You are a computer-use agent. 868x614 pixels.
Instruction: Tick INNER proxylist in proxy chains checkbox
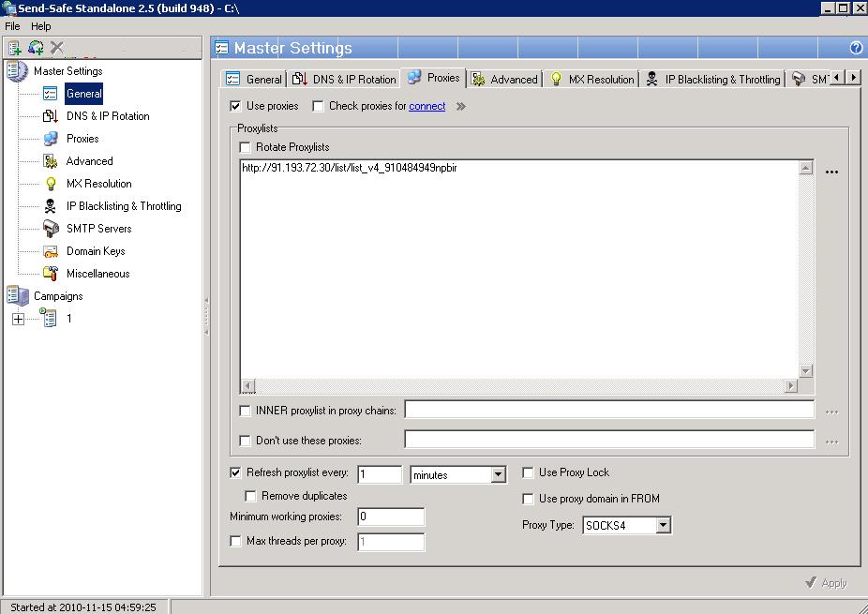coord(245,411)
